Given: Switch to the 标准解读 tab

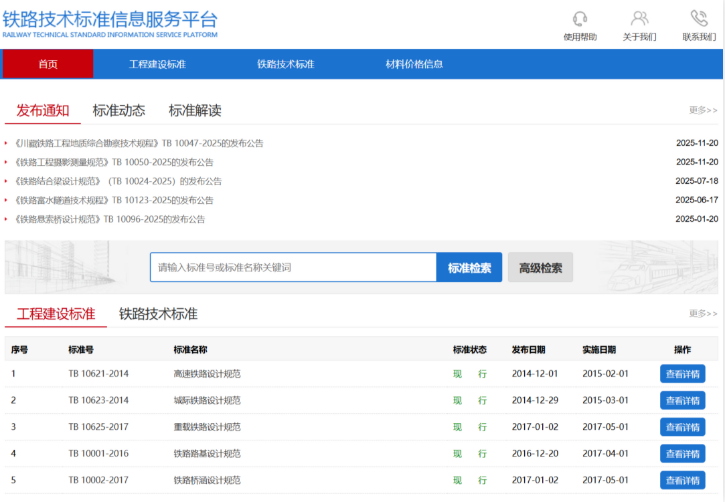Looking at the screenshot, I should click(x=195, y=110).
